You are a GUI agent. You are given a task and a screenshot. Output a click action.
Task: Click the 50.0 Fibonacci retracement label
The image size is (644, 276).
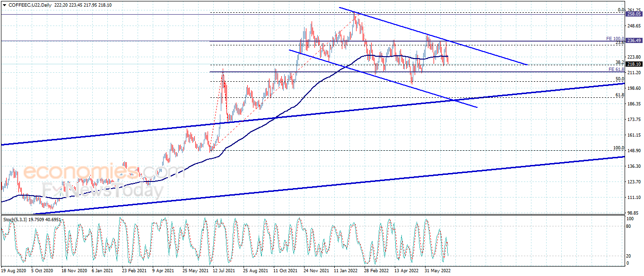click(x=620, y=79)
